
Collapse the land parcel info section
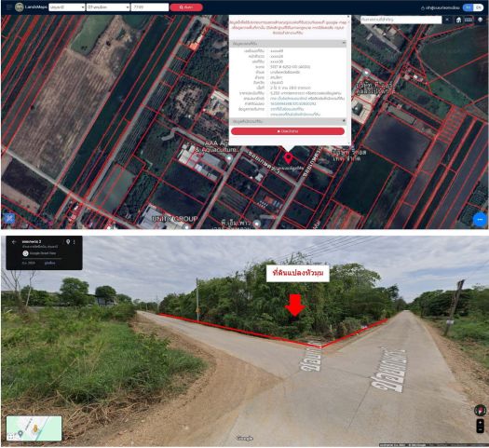(x=344, y=43)
